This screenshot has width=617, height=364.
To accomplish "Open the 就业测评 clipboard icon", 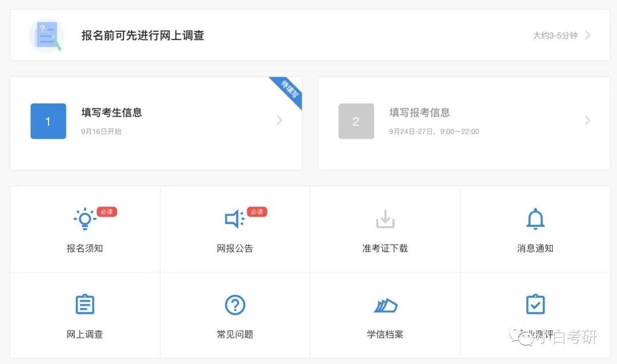I will pyautogui.click(x=535, y=305).
